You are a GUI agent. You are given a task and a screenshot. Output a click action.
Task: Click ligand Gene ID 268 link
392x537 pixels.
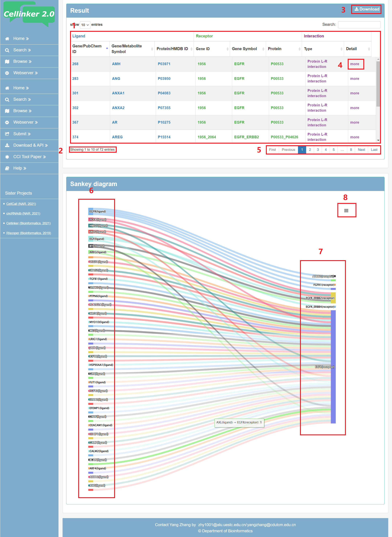[75, 64]
